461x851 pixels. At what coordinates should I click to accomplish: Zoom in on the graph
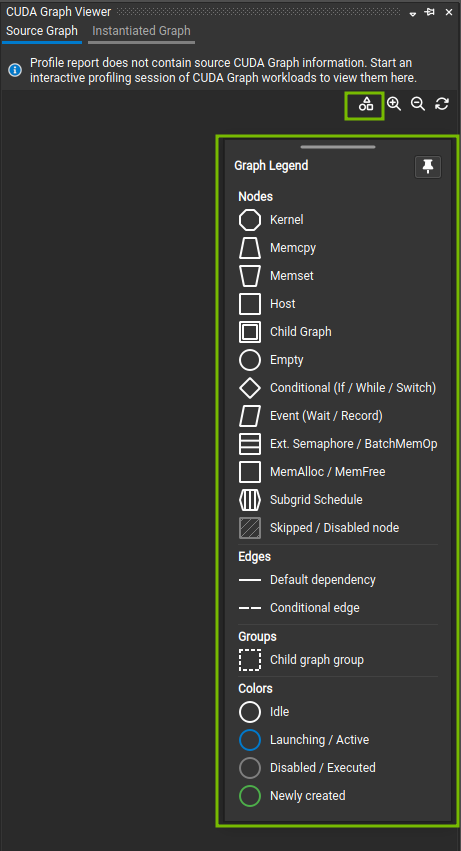point(394,104)
